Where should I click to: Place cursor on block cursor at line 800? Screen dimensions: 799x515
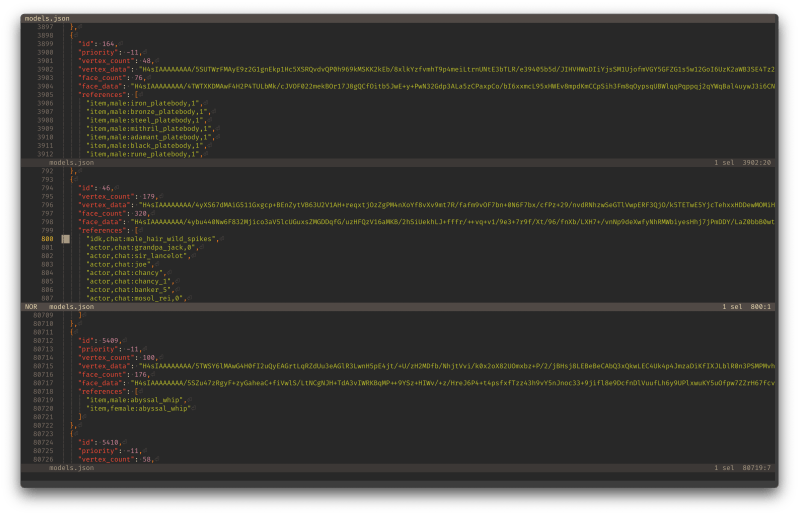pyautogui.click(x=66, y=239)
